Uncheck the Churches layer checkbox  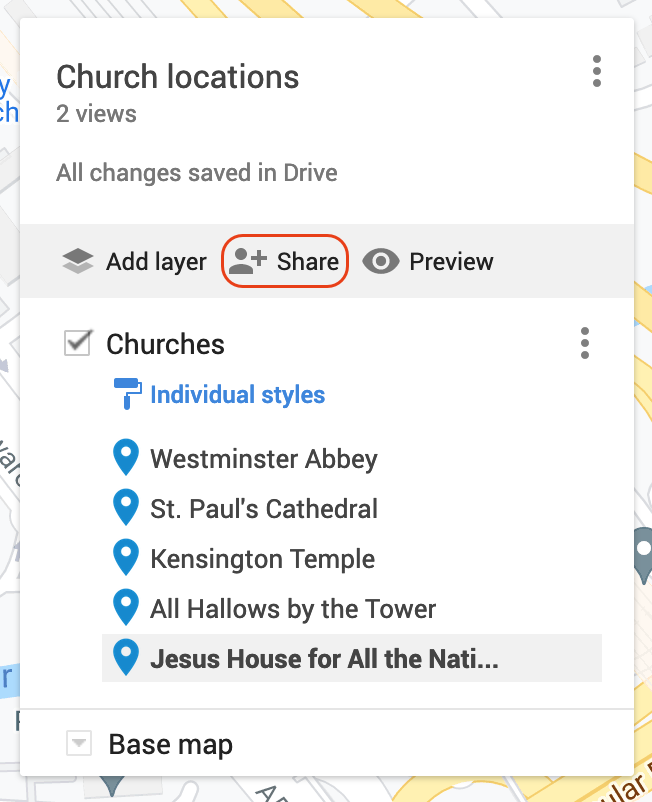[x=78, y=343]
